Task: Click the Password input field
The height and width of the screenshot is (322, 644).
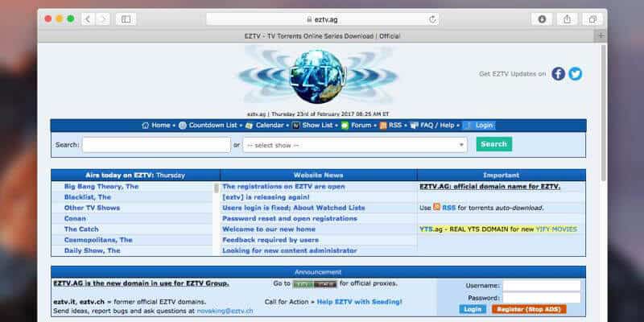Action: click(541, 298)
